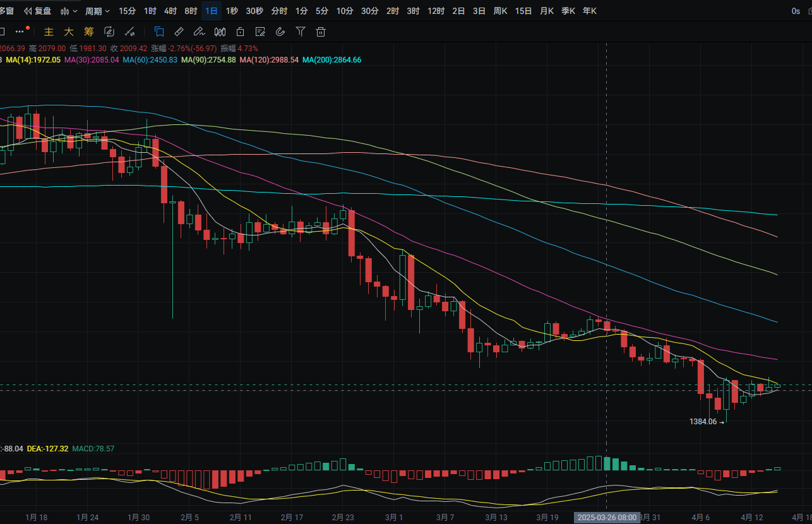Open the 周期 period dropdown
The width and height of the screenshot is (812, 524).
pos(97,11)
